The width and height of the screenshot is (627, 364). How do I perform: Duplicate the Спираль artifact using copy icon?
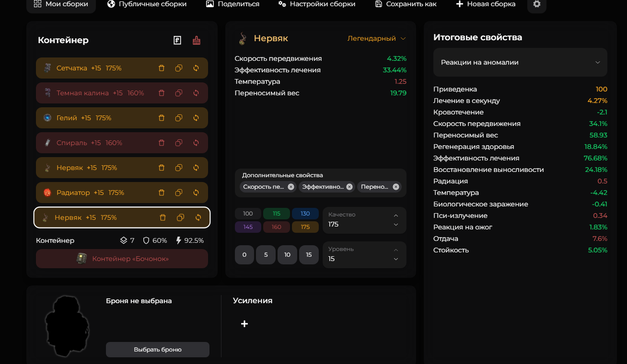(179, 143)
